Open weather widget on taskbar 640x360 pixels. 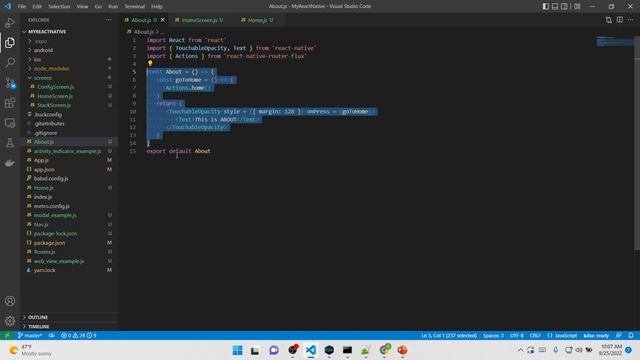click(x=31, y=350)
